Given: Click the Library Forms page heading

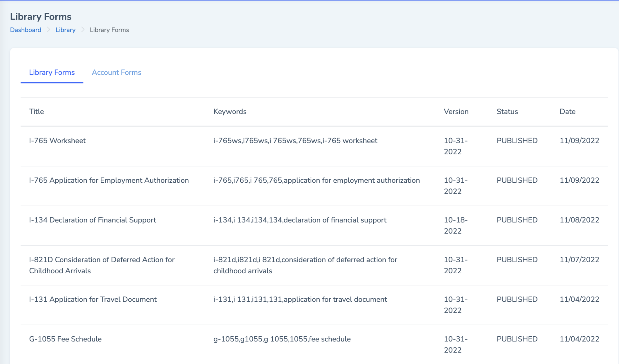Looking at the screenshot, I should [x=41, y=17].
